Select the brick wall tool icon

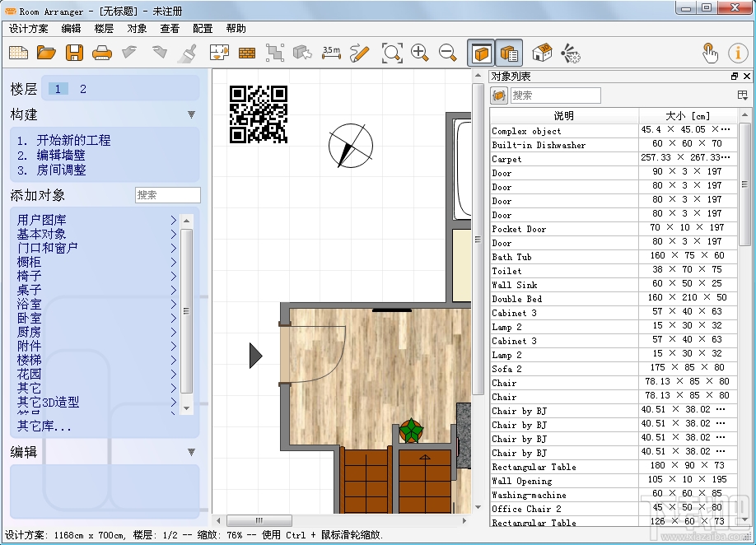(246, 54)
